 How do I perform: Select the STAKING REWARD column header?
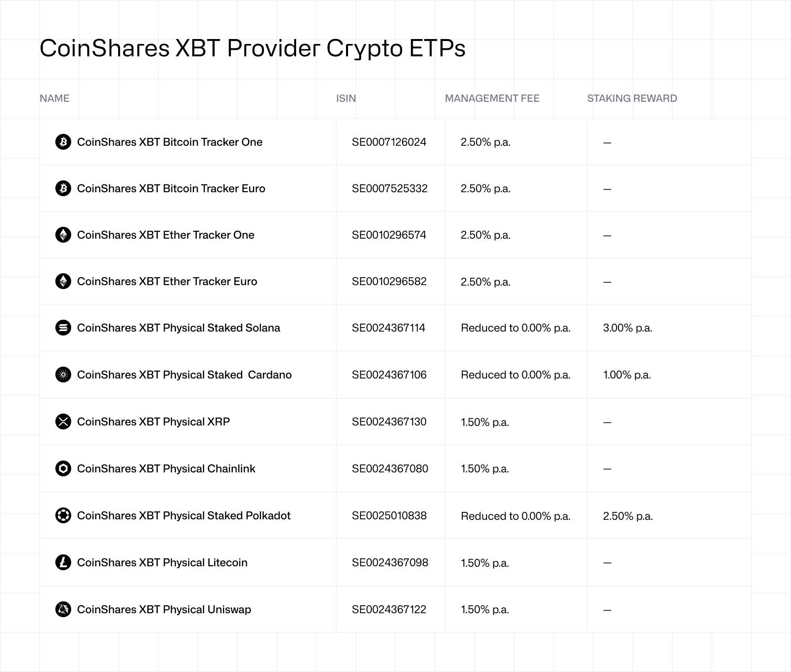tap(632, 98)
